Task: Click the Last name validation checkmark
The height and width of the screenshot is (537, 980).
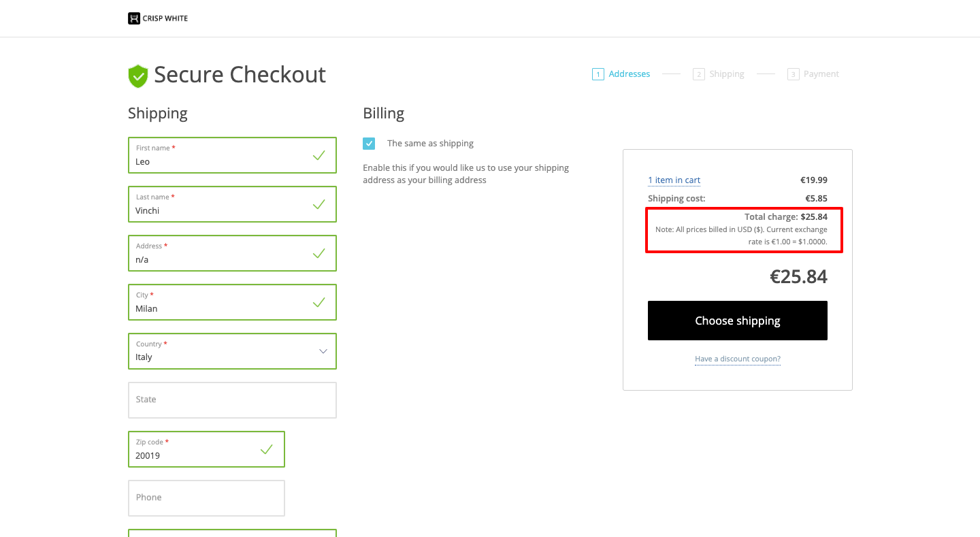Action: click(x=318, y=204)
